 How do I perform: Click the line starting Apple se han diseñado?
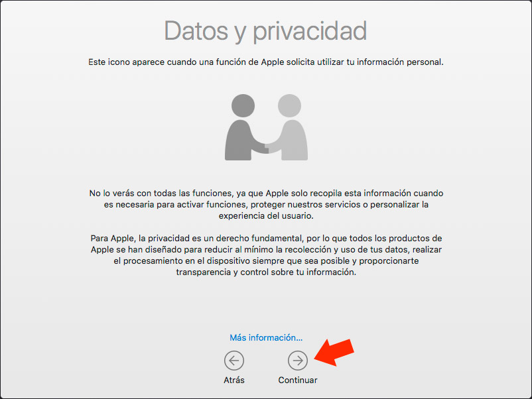pos(266,249)
